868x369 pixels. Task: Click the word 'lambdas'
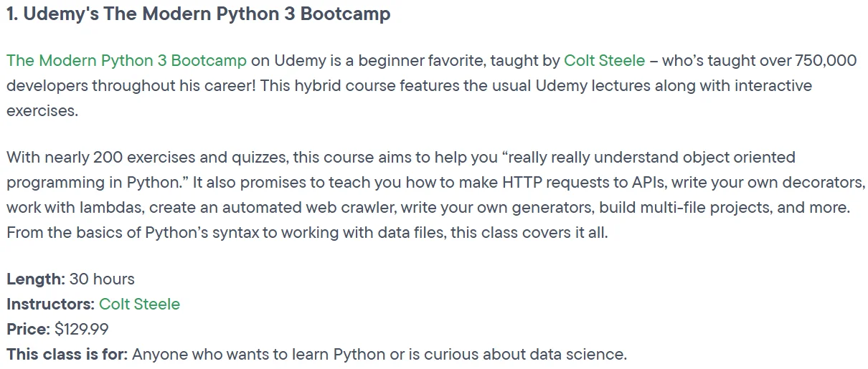click(82, 208)
